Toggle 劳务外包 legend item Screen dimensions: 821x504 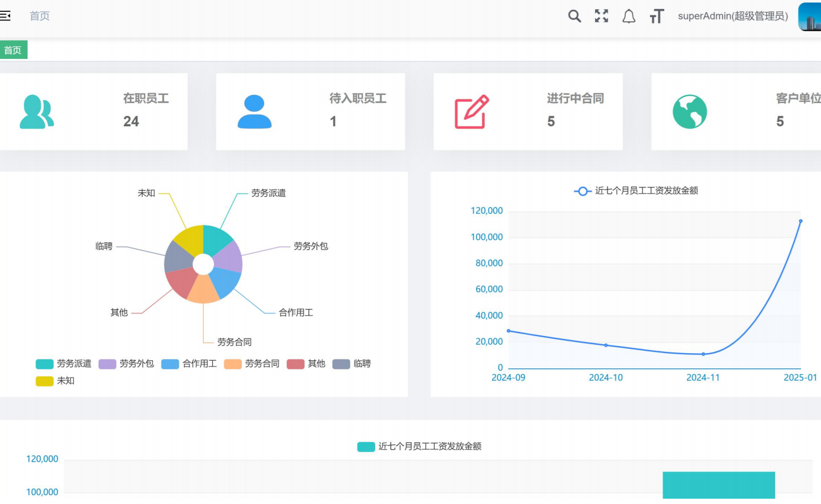click(126, 364)
